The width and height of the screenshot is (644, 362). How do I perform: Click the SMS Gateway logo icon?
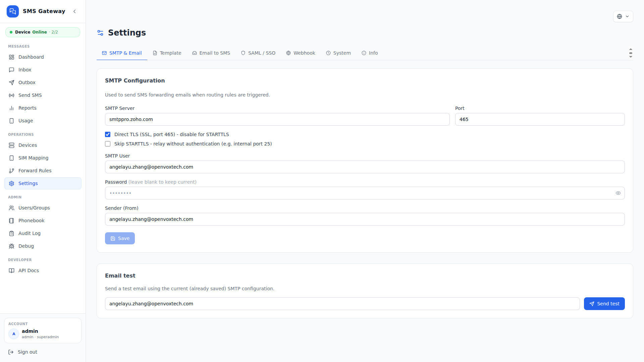point(13,11)
